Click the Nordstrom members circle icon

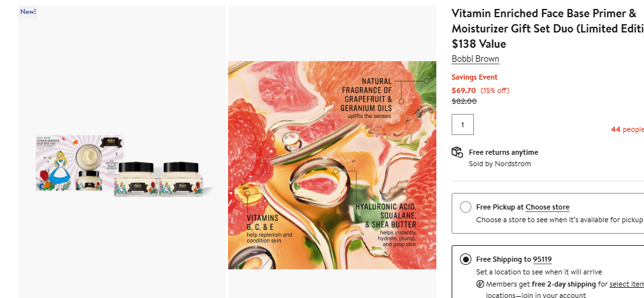coord(480,284)
